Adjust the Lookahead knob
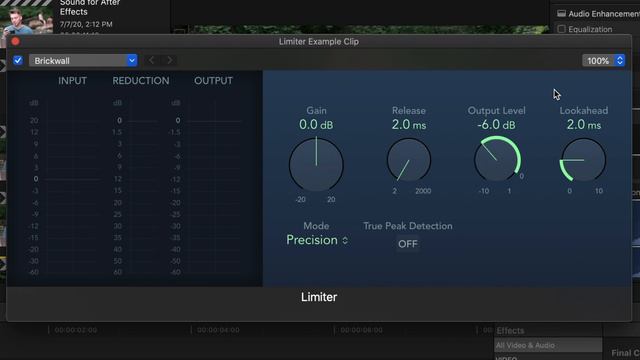Image resolution: width=640 pixels, height=360 pixels. click(583, 160)
